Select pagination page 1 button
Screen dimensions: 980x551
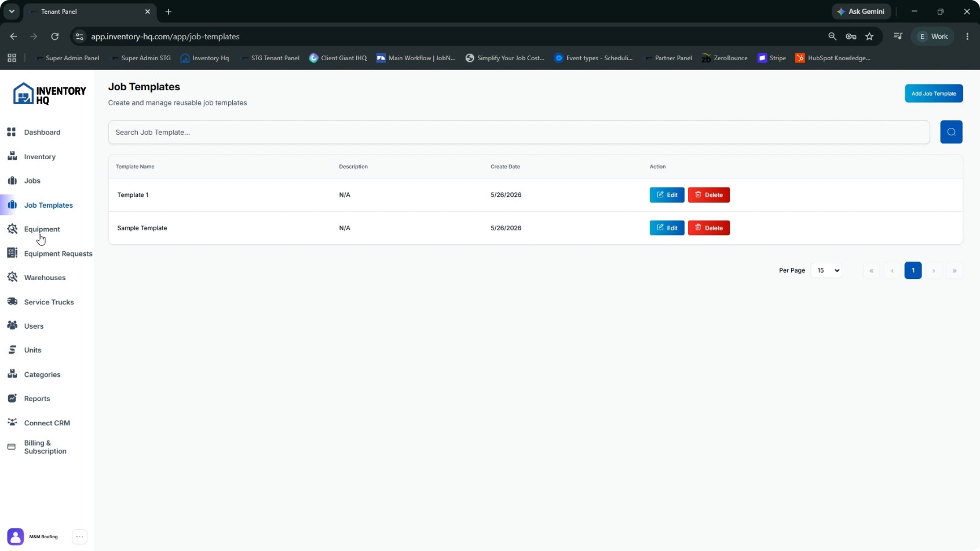(913, 270)
